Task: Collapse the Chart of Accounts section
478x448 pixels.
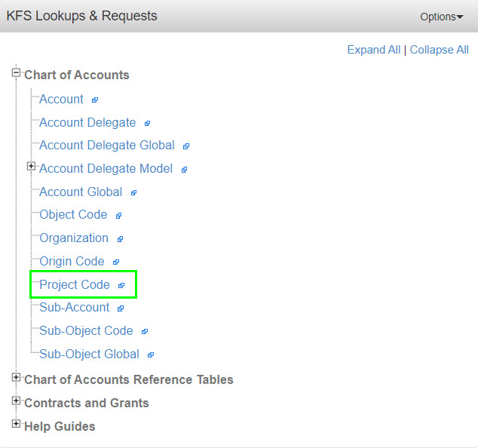Action: (16, 73)
